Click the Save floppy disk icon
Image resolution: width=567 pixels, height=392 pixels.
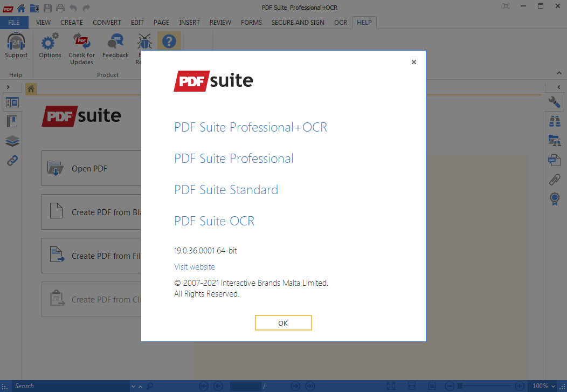point(47,8)
